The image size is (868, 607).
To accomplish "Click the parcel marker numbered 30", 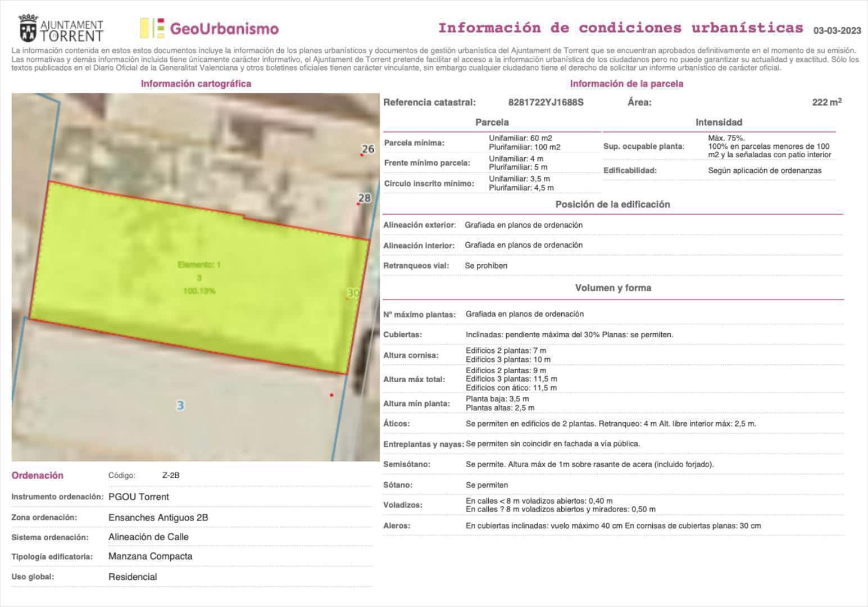I will (x=352, y=293).
